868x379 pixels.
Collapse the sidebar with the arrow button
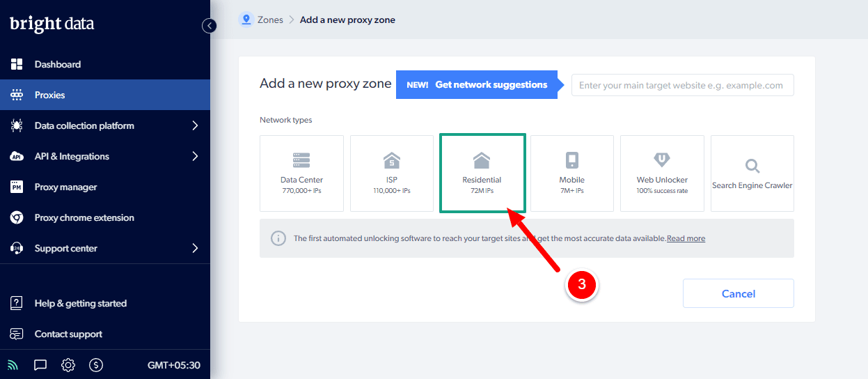tap(209, 26)
